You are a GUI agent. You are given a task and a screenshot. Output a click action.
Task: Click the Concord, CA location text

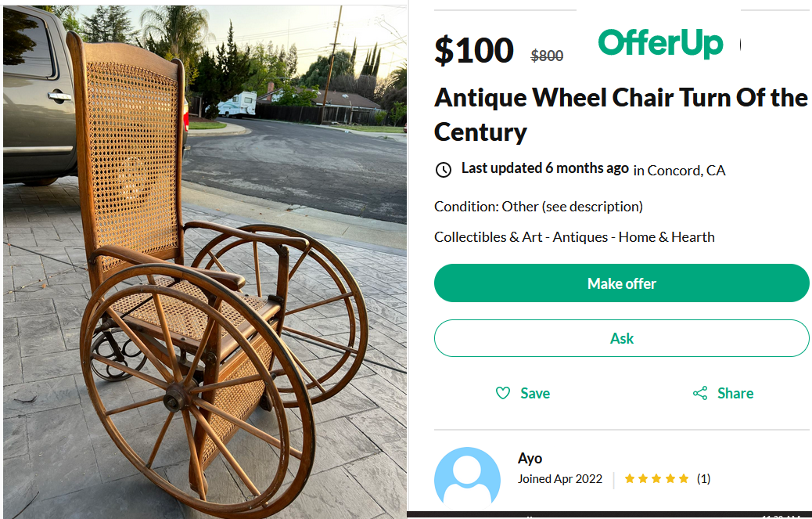pos(686,170)
